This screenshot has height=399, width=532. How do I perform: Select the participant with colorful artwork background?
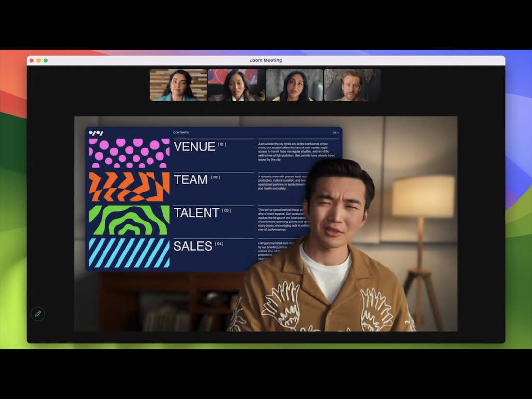pos(236,85)
